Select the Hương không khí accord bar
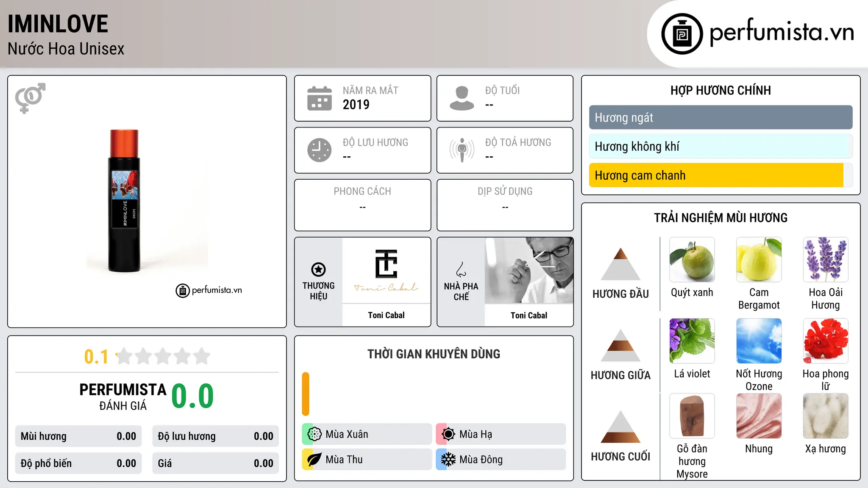Image resolution: width=868 pixels, height=488 pixels. [x=721, y=146]
